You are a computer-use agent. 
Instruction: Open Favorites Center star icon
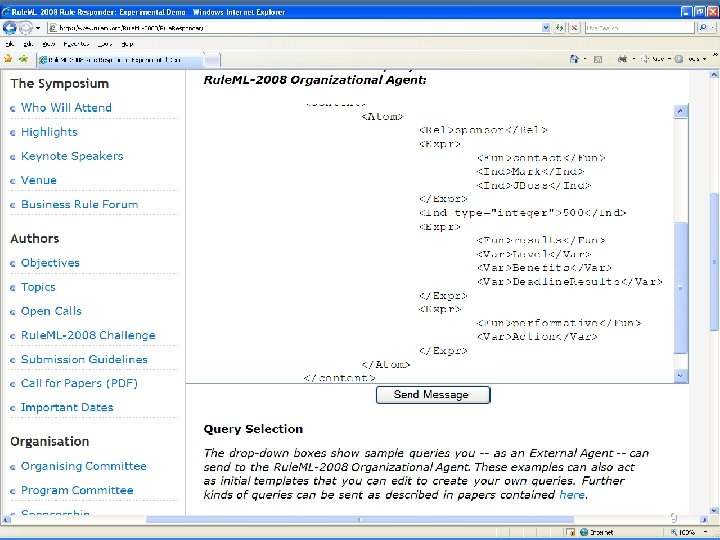[x=8, y=59]
